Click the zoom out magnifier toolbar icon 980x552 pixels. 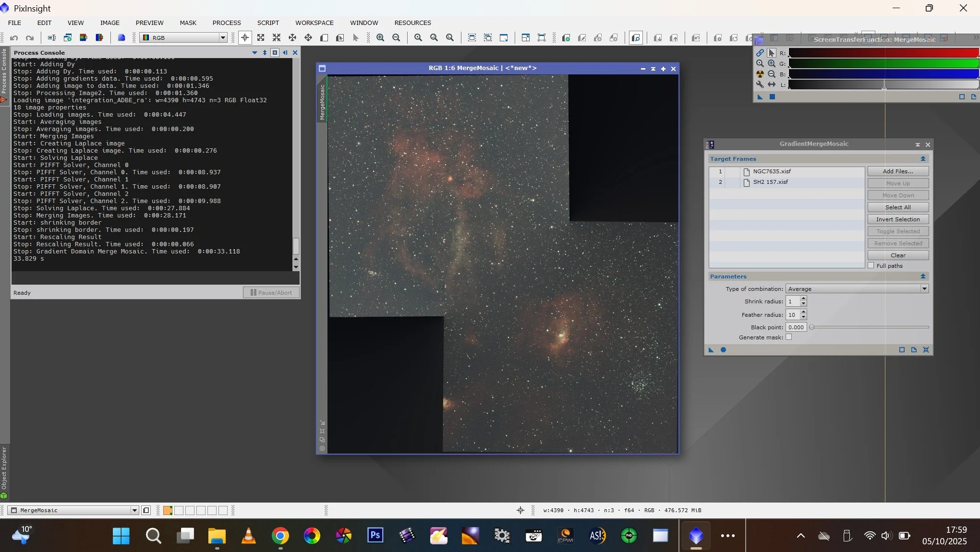[396, 37]
